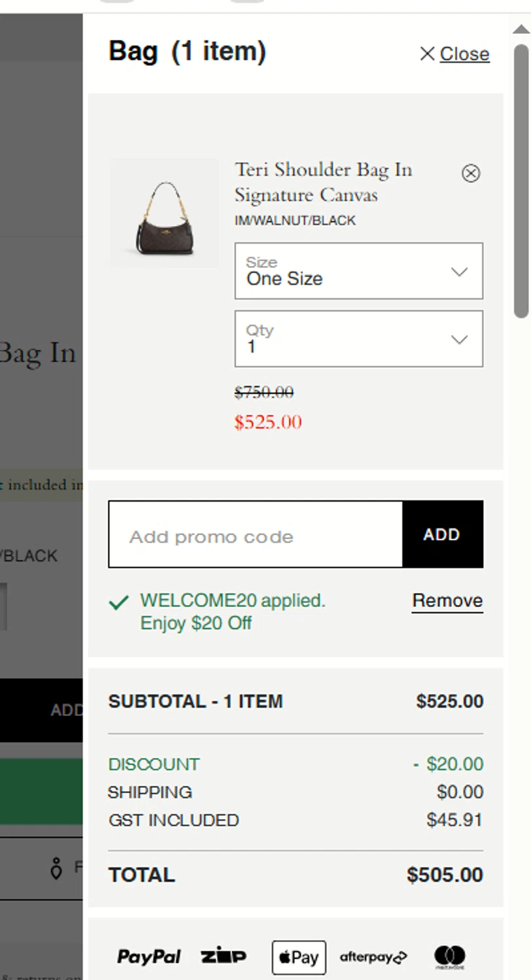
Task: Open the Teri Shoulder Bag product title
Action: [x=323, y=182]
